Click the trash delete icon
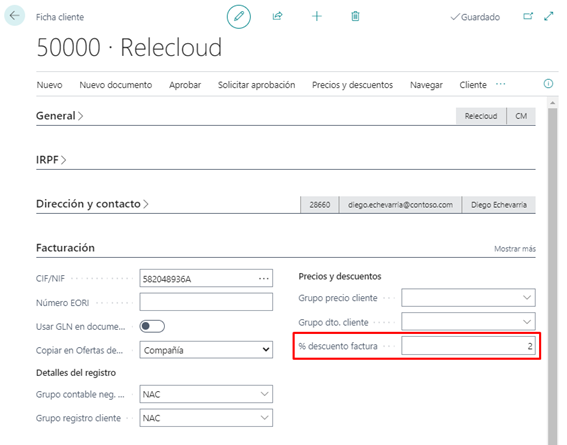The height and width of the screenshot is (445, 567). (355, 16)
